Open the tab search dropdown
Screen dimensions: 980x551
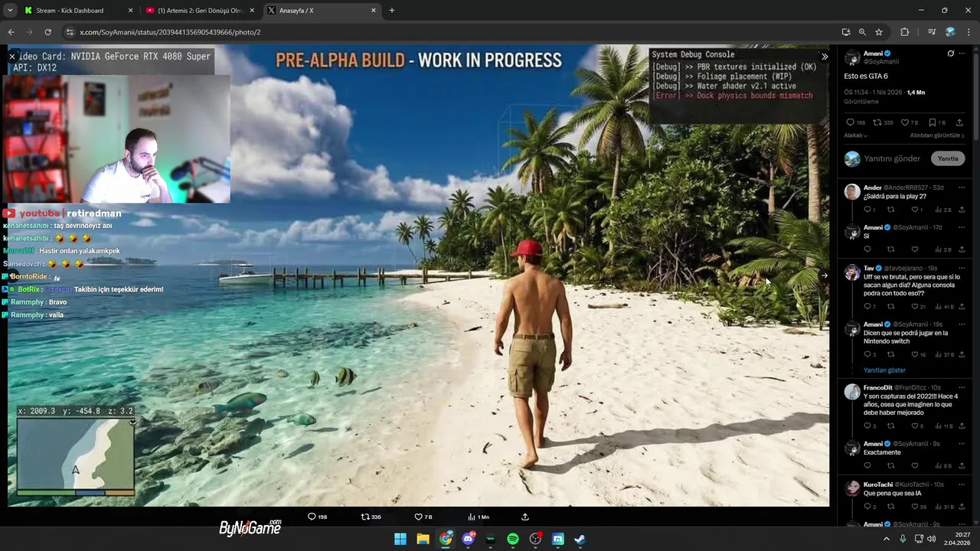pyautogui.click(x=10, y=11)
